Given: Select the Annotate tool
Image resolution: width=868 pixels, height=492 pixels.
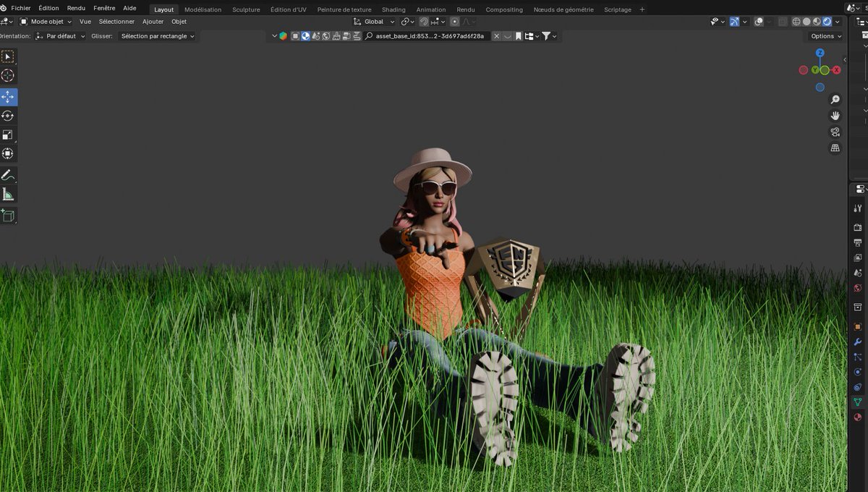Looking at the screenshot, I should 8,175.
